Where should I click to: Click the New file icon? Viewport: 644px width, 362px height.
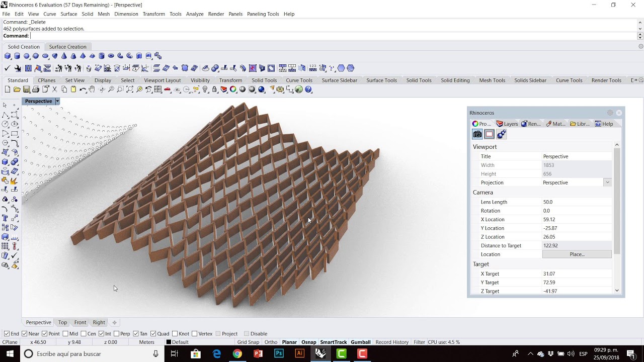(x=8, y=89)
